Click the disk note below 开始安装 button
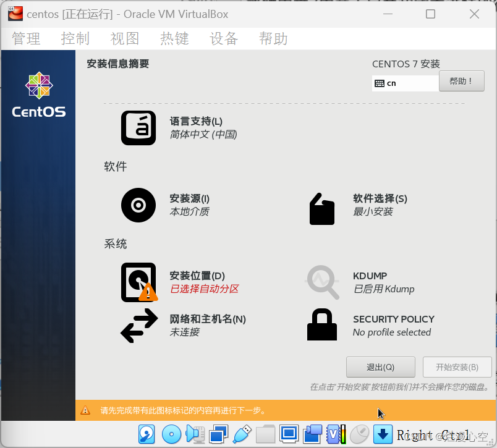497x448 pixels. [400, 387]
